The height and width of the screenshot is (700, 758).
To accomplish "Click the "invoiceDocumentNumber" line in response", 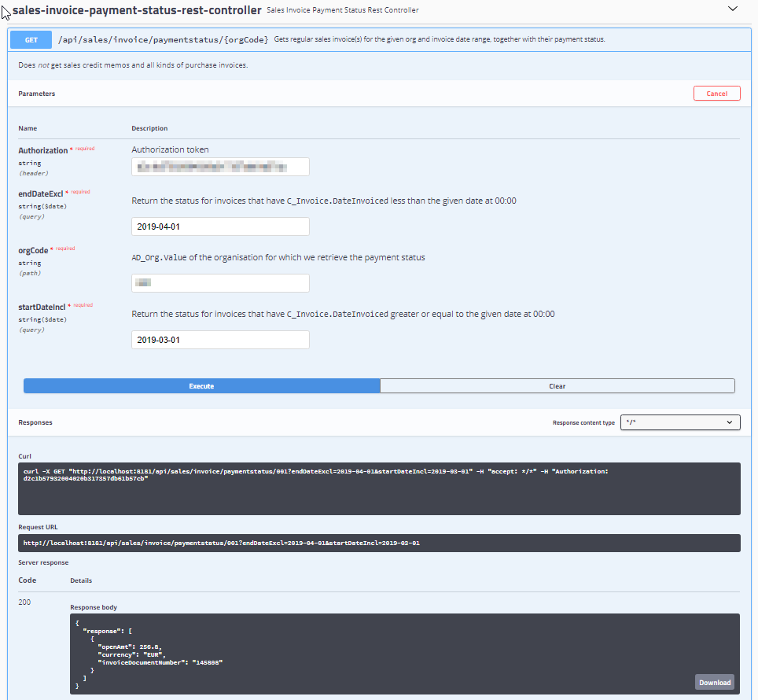I will pos(160,662).
